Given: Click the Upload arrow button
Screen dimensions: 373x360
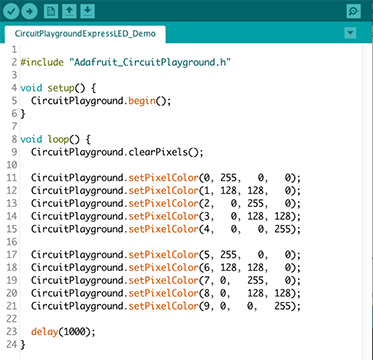Looking at the screenshot, I should click(x=29, y=11).
